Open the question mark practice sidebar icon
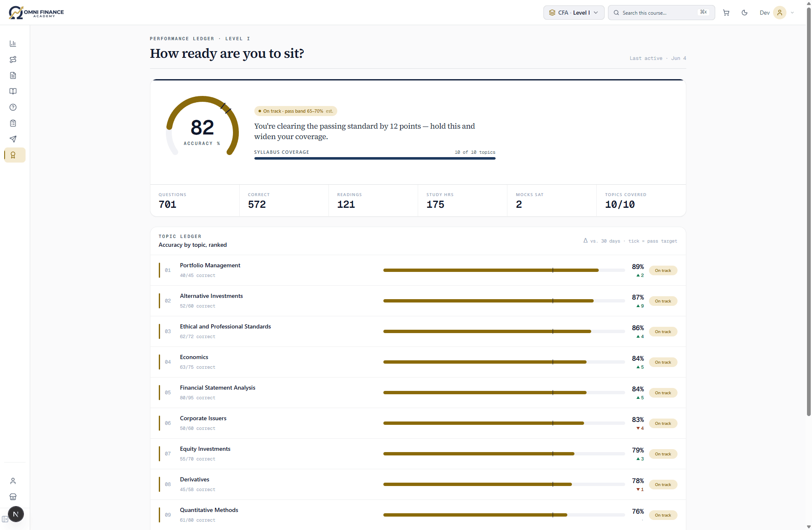 point(13,107)
